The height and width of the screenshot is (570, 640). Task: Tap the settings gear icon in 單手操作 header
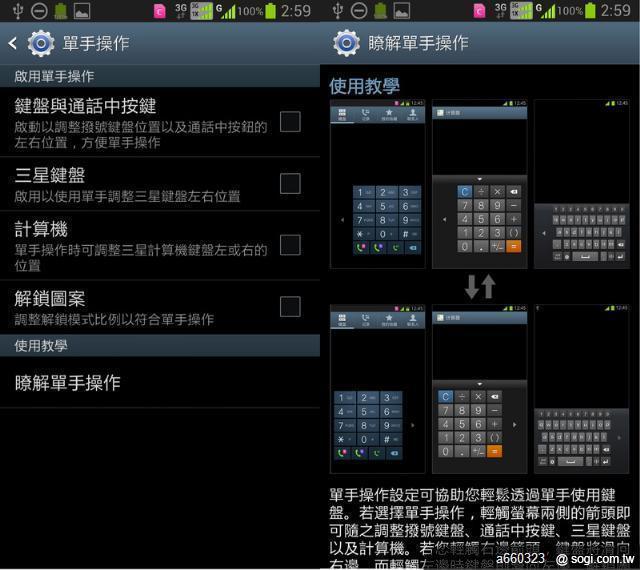(41, 43)
